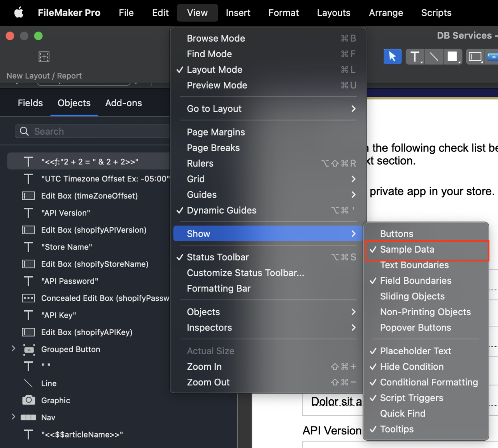Screen dimensions: 498x448
Task: Click concealed edit box icon for shopifyPassw
Action: coord(28,298)
